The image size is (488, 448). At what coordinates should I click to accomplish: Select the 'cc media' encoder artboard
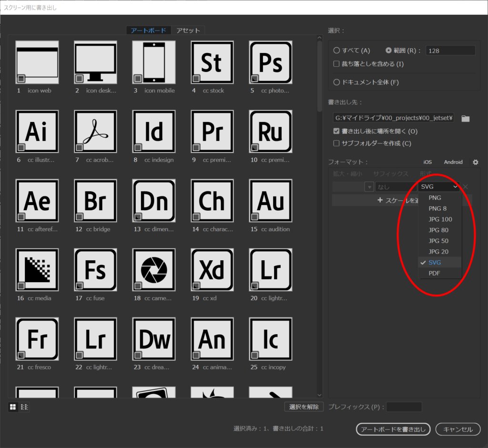click(37, 270)
